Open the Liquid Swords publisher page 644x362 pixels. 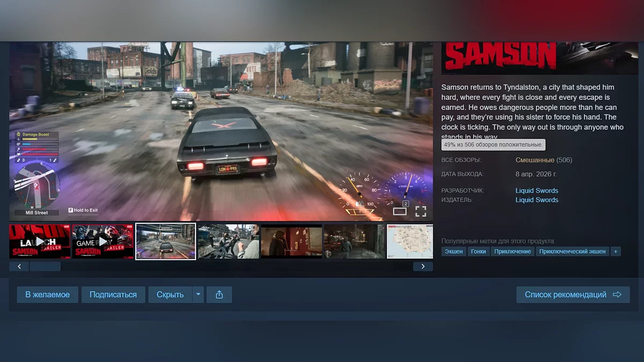(537, 200)
